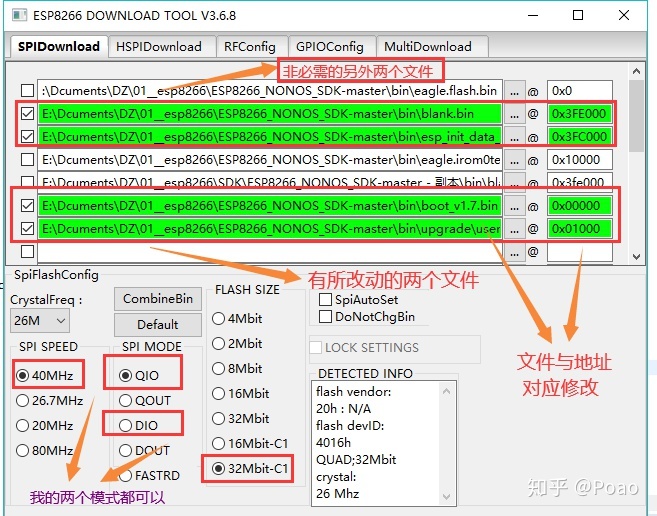The image size is (657, 516).
Task: Edit the 0x10000 address field
Action: click(x=580, y=160)
